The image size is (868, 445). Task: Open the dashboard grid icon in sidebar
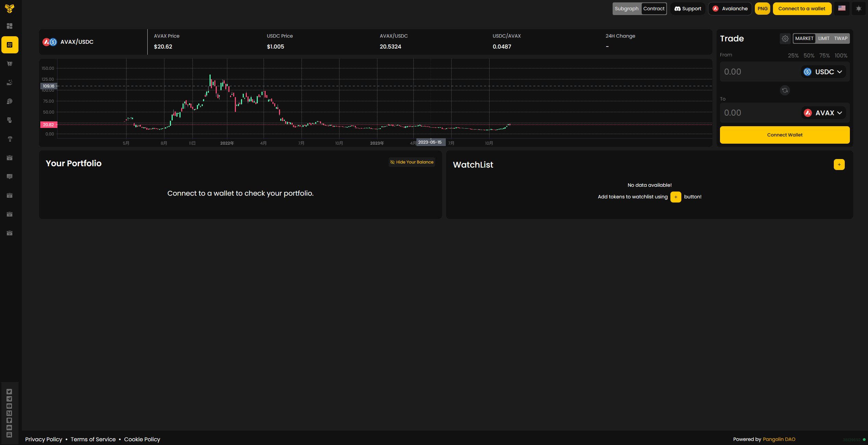(x=10, y=26)
